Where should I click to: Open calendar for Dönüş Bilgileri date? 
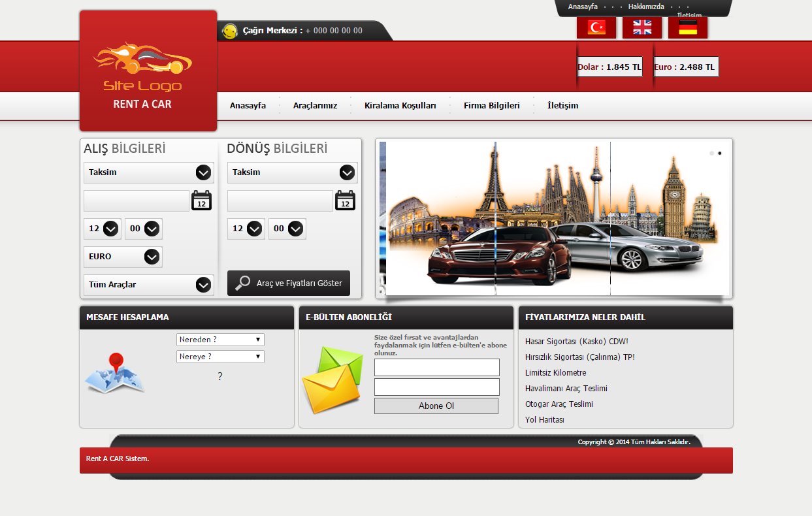346,201
